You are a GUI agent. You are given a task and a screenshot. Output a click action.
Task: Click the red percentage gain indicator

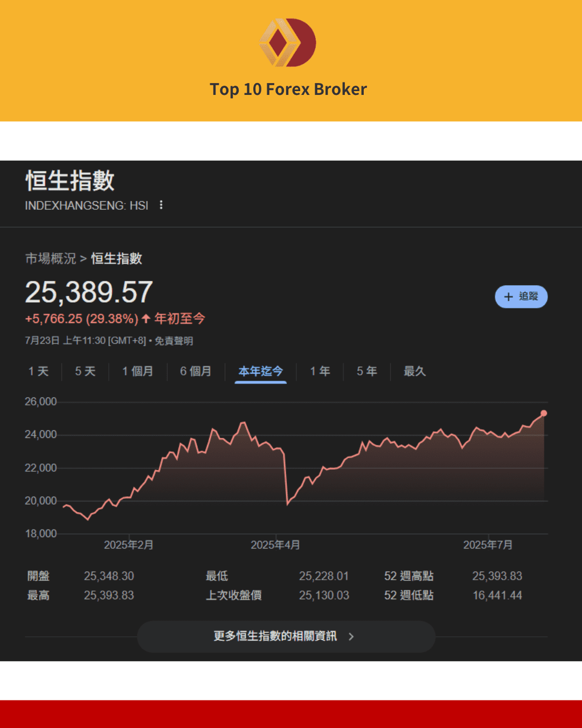pyautogui.click(x=81, y=319)
